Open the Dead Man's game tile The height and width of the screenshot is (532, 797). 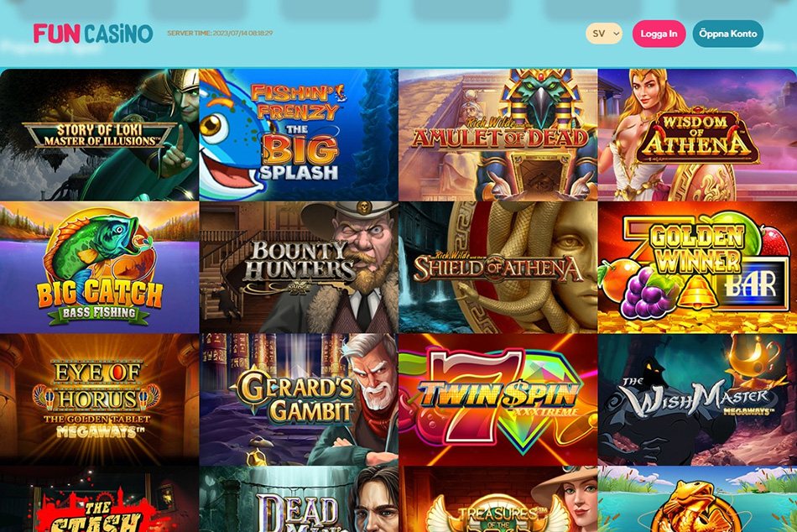pyautogui.click(x=299, y=499)
